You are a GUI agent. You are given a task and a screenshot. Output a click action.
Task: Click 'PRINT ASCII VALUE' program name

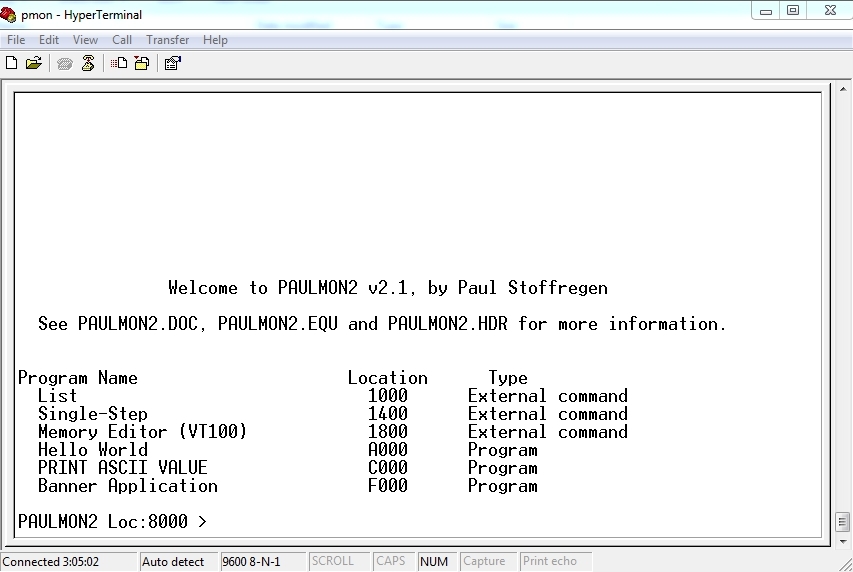122,468
